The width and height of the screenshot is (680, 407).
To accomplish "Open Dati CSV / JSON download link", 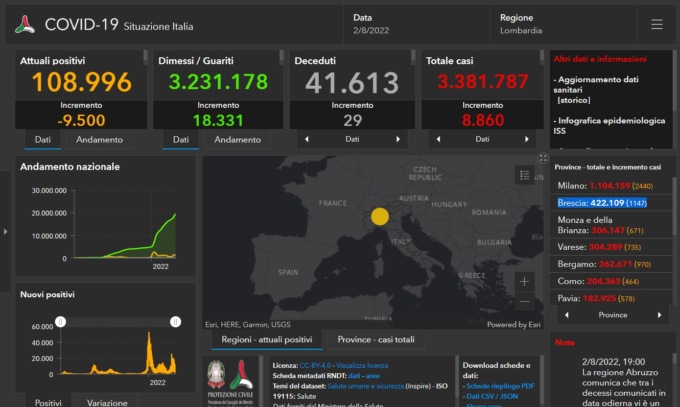I will pos(492,396).
